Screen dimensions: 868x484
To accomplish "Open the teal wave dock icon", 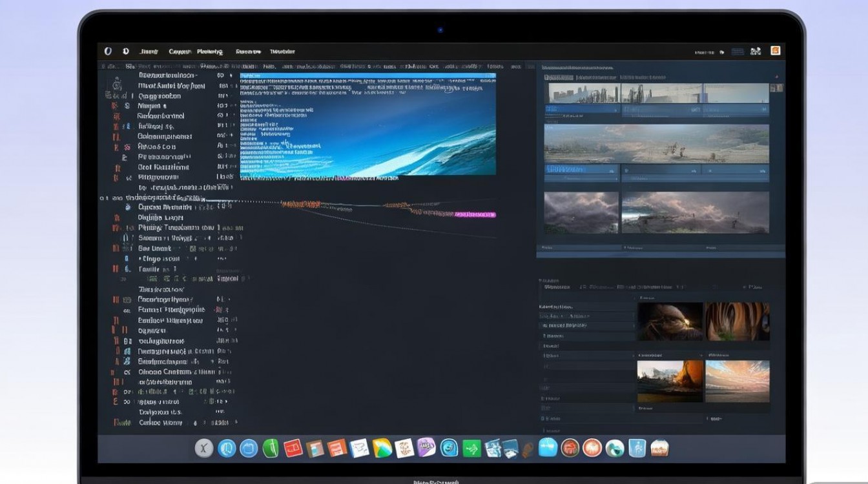I will pos(614,449).
